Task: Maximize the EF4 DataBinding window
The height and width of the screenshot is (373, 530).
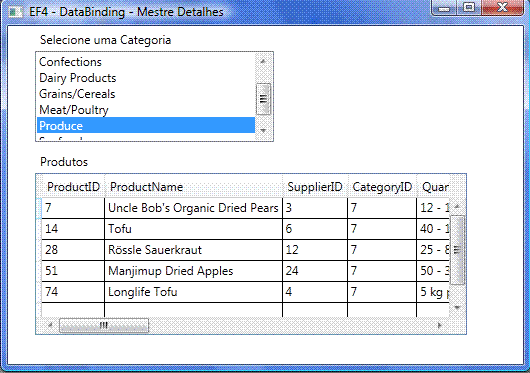Action: (x=469, y=7)
